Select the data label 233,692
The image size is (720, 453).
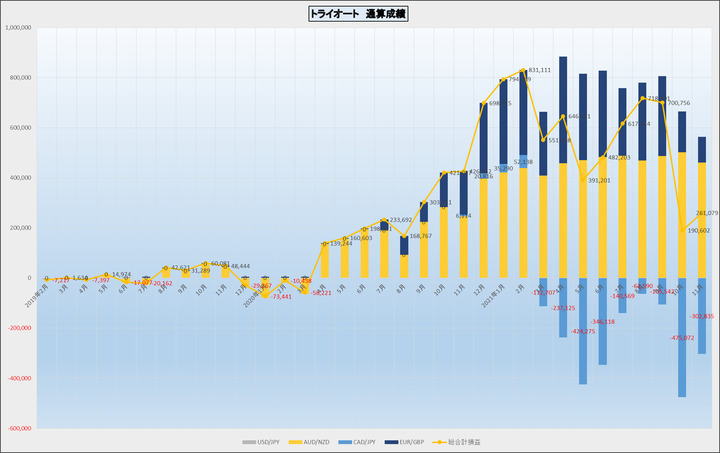(401, 220)
